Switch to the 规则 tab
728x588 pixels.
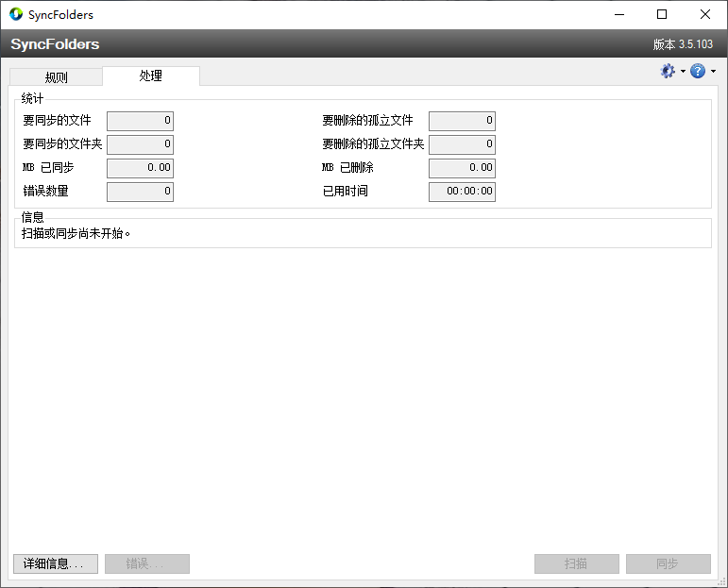pyautogui.click(x=56, y=77)
